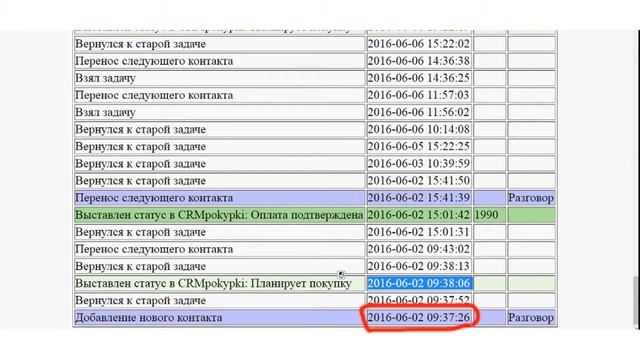Click the page vertical scrollbar thumb
The image size is (640, 360).
(x=635, y=301)
